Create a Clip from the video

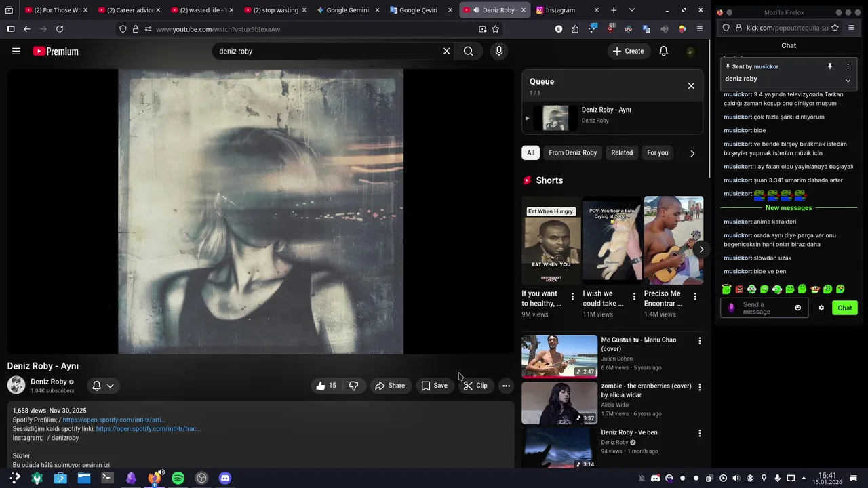(x=475, y=386)
